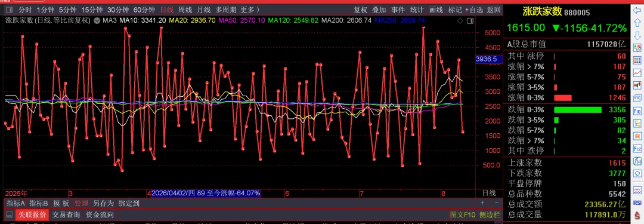This screenshot has height=224, width=644.
Task: Select the 指标B tab
Action: click(x=39, y=203)
